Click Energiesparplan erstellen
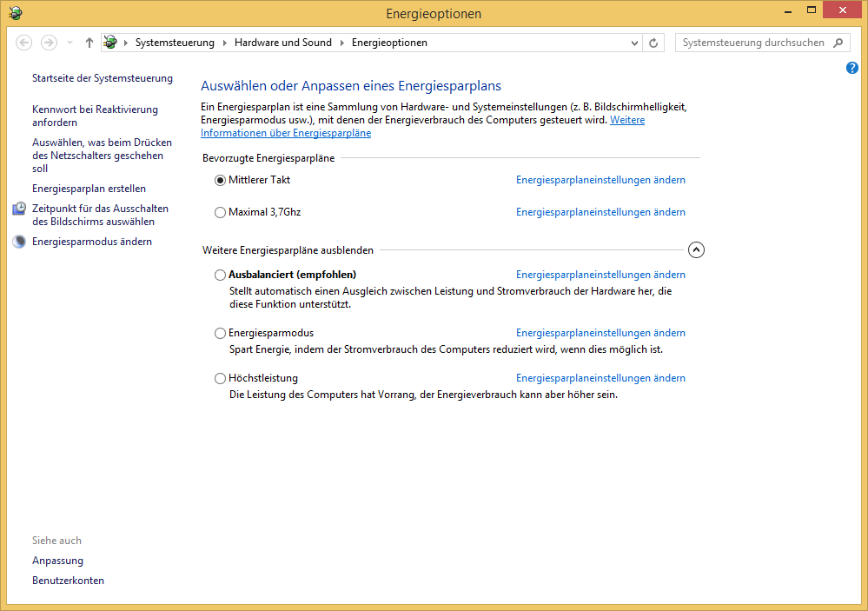Screen dimensions: 868x611 point(89,189)
